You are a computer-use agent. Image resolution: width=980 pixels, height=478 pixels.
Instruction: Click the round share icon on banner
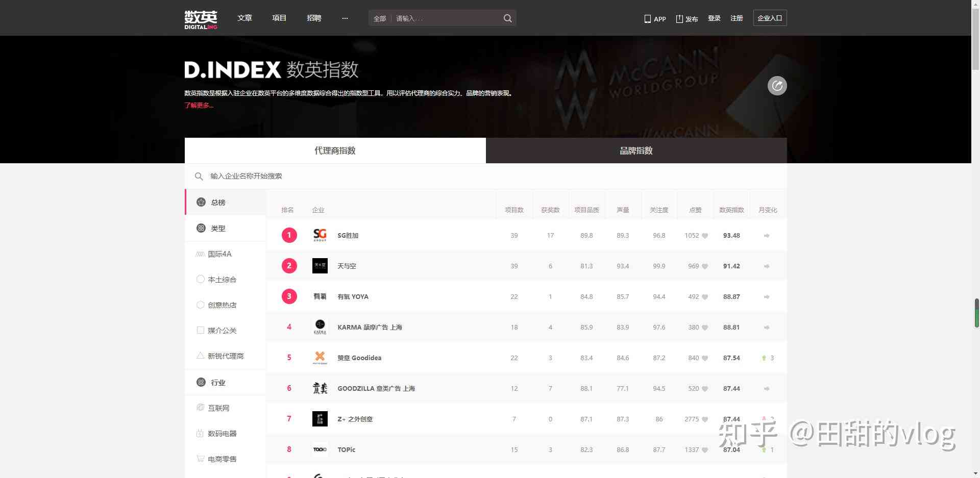click(777, 85)
